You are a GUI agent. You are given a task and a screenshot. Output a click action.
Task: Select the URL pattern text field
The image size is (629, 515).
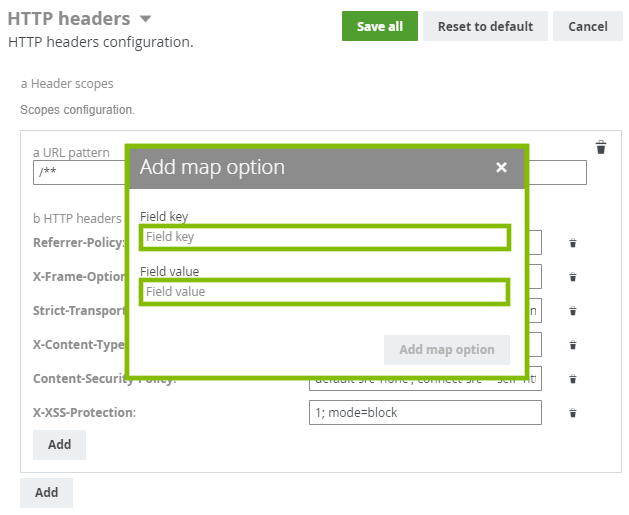point(78,173)
